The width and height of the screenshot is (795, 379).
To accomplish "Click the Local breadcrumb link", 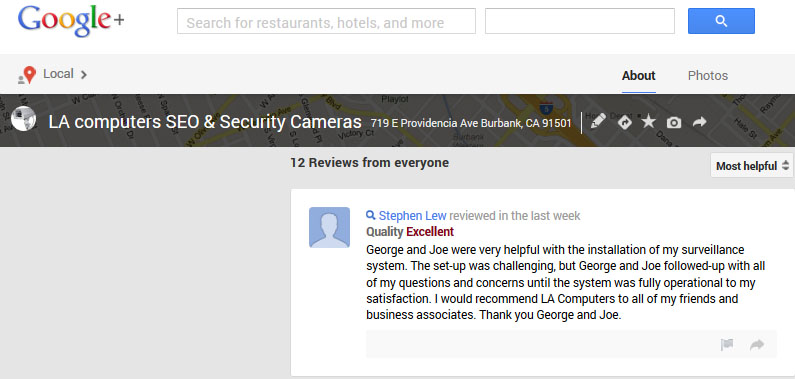I will coord(58,74).
